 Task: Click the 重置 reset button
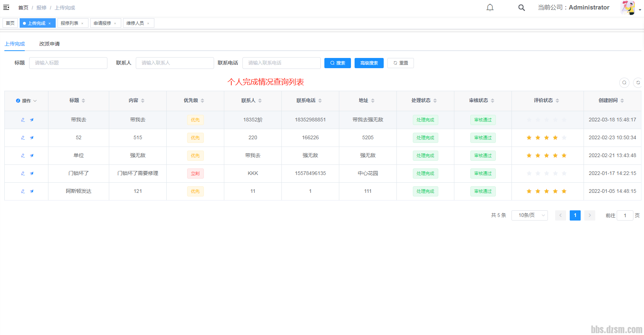(400, 63)
